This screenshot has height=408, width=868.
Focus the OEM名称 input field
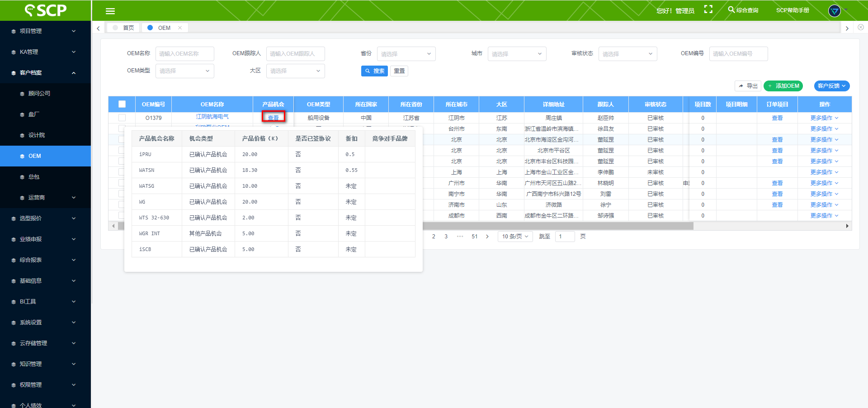tap(184, 54)
